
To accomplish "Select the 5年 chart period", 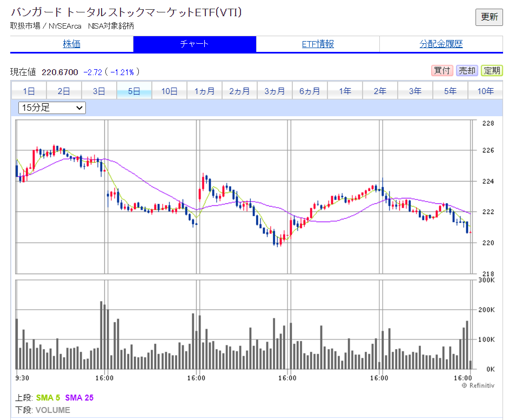I will pos(450,91).
